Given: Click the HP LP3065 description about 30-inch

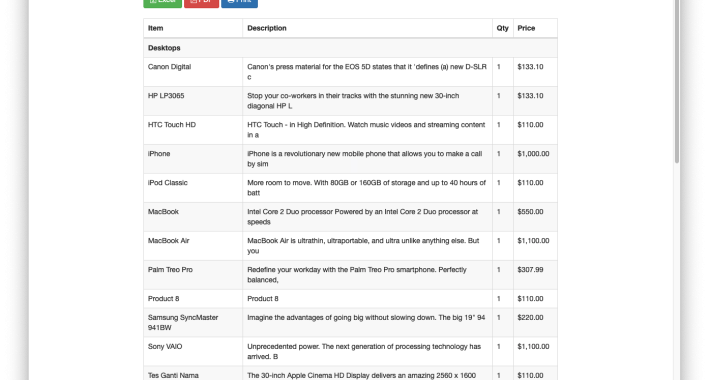Looking at the screenshot, I should [x=353, y=101].
